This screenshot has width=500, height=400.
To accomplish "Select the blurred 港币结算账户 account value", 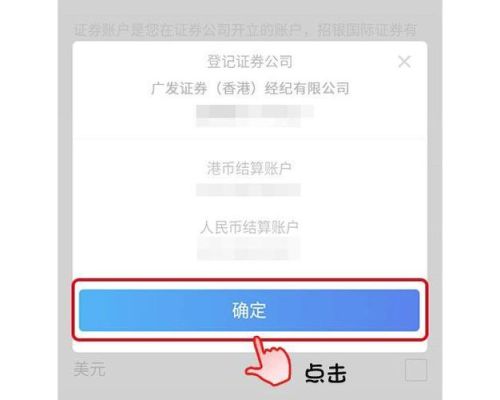I will (x=248, y=190).
